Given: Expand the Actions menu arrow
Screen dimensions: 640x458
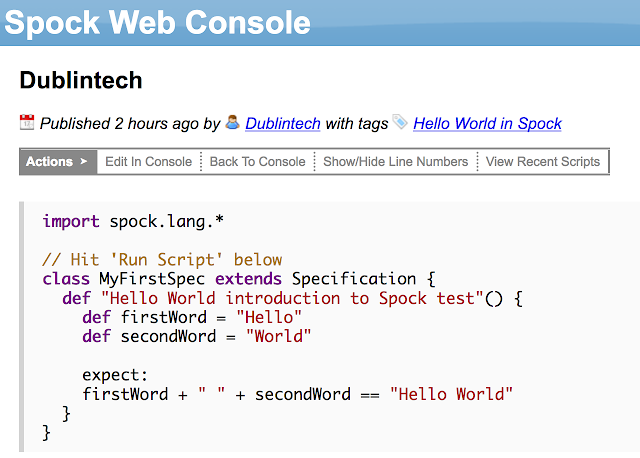Looking at the screenshot, I should [84, 161].
